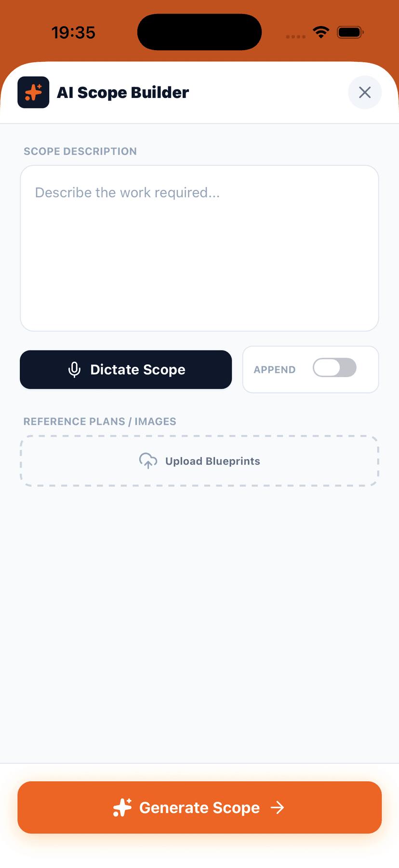Click the X icon to dismiss the builder
This screenshot has width=399, height=868.
[365, 92]
